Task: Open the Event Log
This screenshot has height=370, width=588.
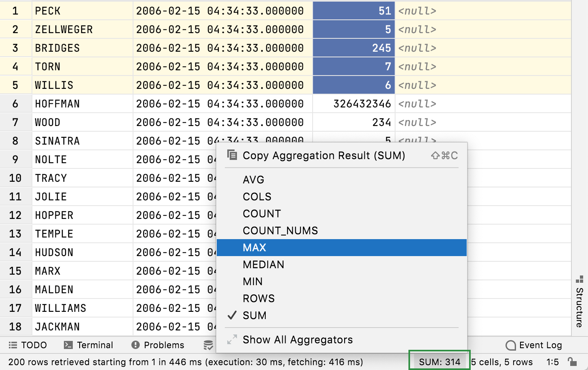Action: click(x=534, y=345)
